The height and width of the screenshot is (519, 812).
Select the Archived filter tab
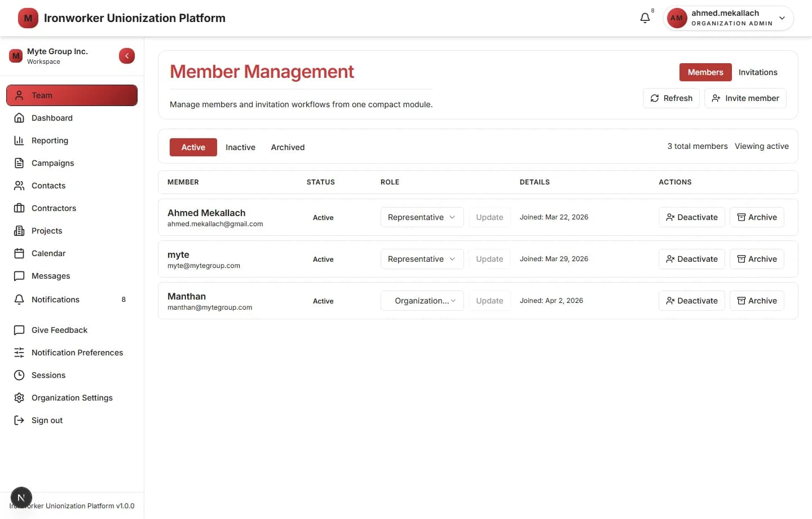[x=288, y=147]
